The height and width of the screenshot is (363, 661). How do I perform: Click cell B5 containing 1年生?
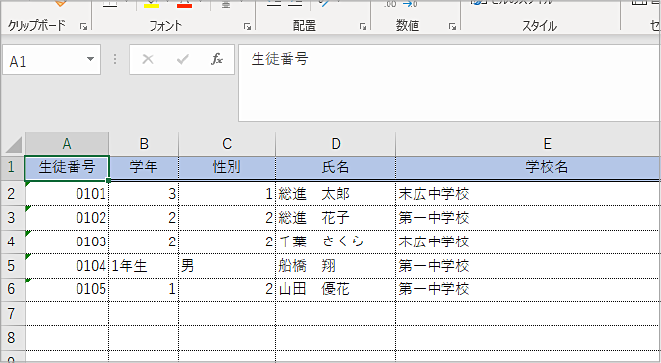coord(144,266)
